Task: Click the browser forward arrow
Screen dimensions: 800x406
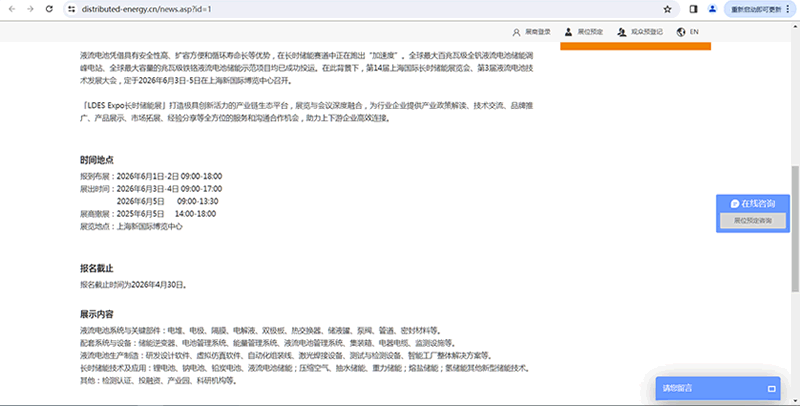Action: pos(29,9)
